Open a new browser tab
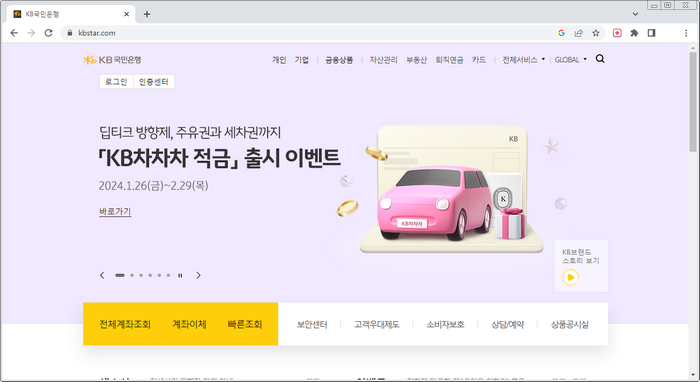The width and height of the screenshot is (700, 382). click(x=146, y=14)
